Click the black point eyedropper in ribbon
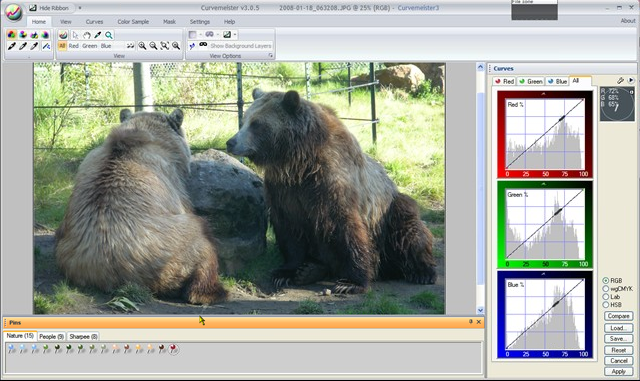Viewport: 640px width, 381px height. click(12, 46)
